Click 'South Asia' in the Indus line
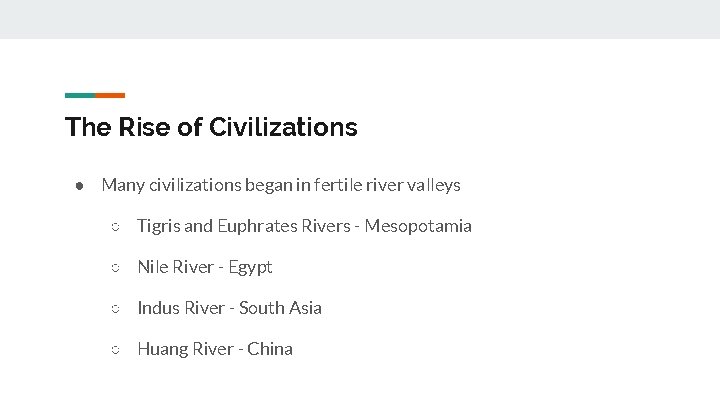The width and height of the screenshot is (720, 405). click(x=280, y=308)
